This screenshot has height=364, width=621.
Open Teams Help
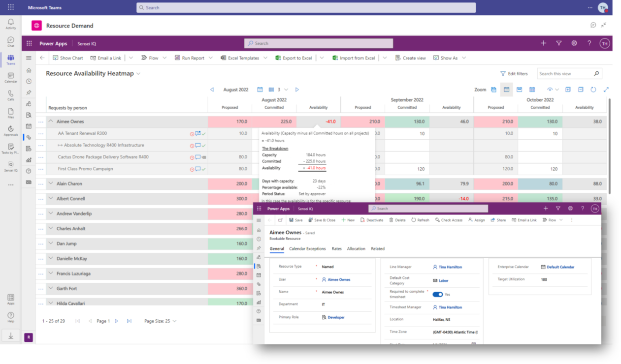point(10,317)
